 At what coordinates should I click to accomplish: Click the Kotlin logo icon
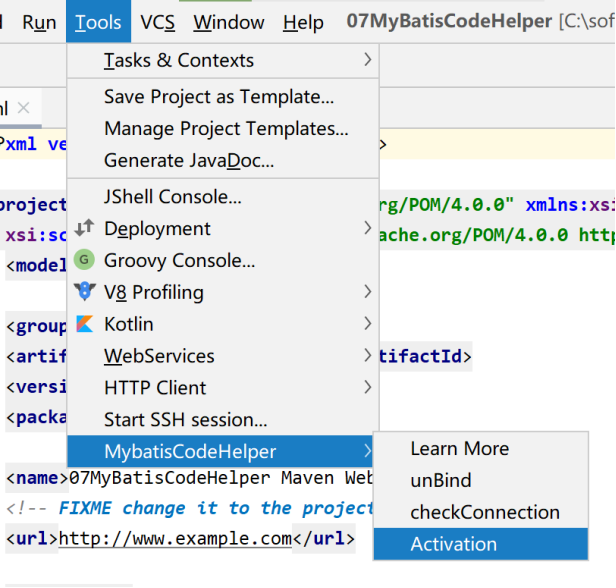tap(84, 324)
